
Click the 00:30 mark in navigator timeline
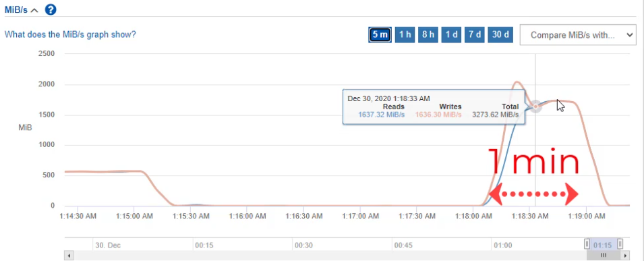(303, 245)
